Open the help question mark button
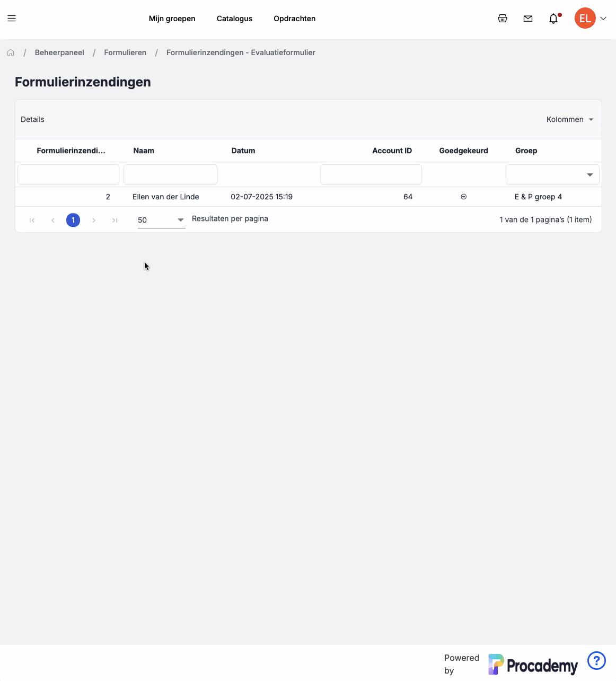This screenshot has height=681, width=616. [x=596, y=661]
